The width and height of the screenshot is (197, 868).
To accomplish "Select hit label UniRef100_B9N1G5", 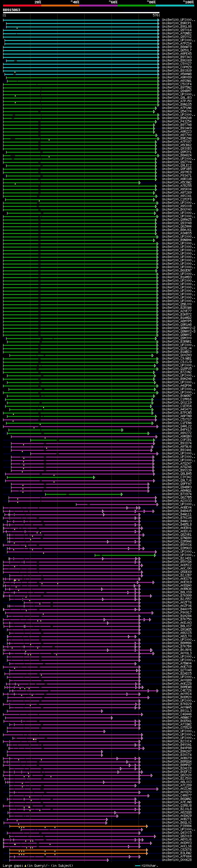I will (x=176, y=104).
